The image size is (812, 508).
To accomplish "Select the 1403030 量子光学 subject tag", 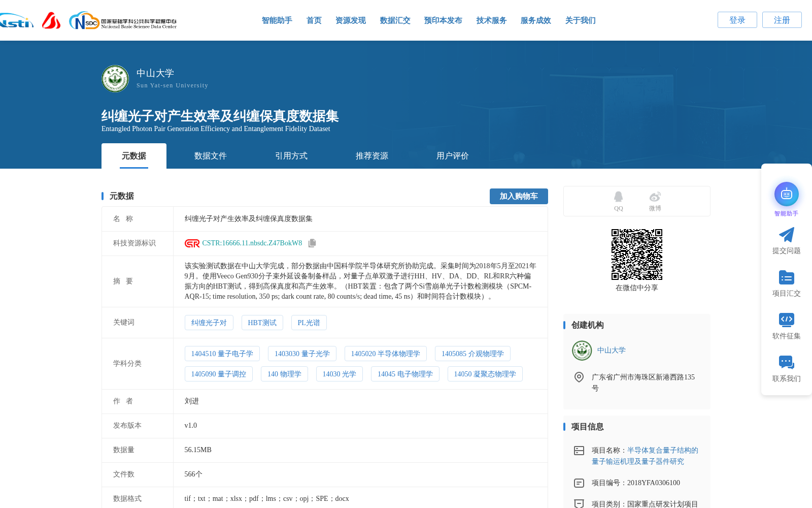I will [x=302, y=354].
